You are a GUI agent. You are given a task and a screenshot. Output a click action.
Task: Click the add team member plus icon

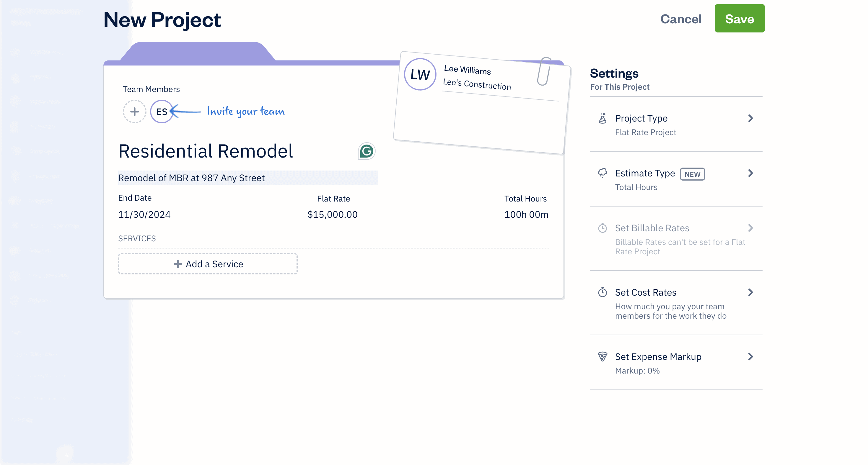point(134,112)
